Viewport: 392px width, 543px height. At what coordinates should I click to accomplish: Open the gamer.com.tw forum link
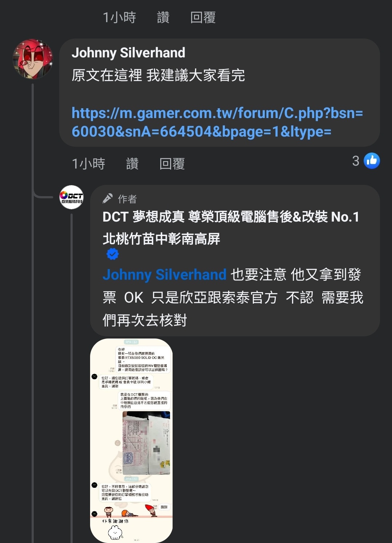coord(217,122)
